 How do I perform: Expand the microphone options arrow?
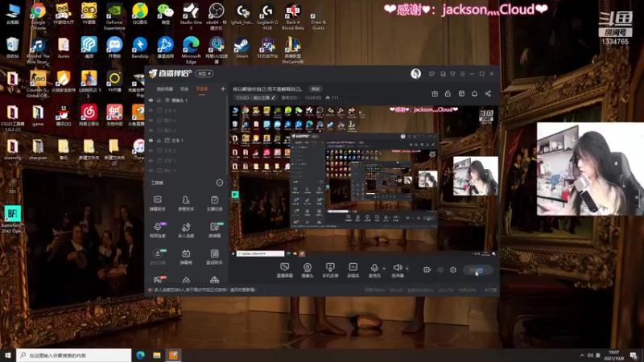click(384, 269)
